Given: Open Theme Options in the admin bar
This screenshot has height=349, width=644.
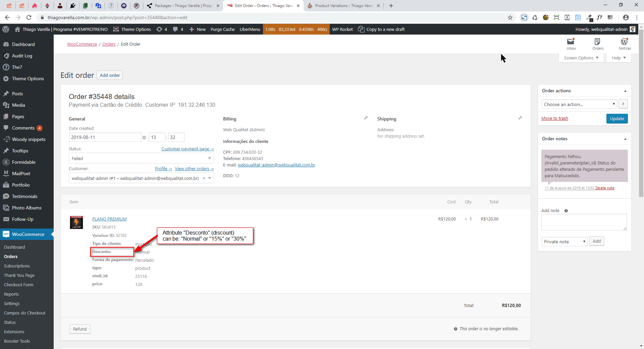Looking at the screenshot, I should (x=132, y=29).
